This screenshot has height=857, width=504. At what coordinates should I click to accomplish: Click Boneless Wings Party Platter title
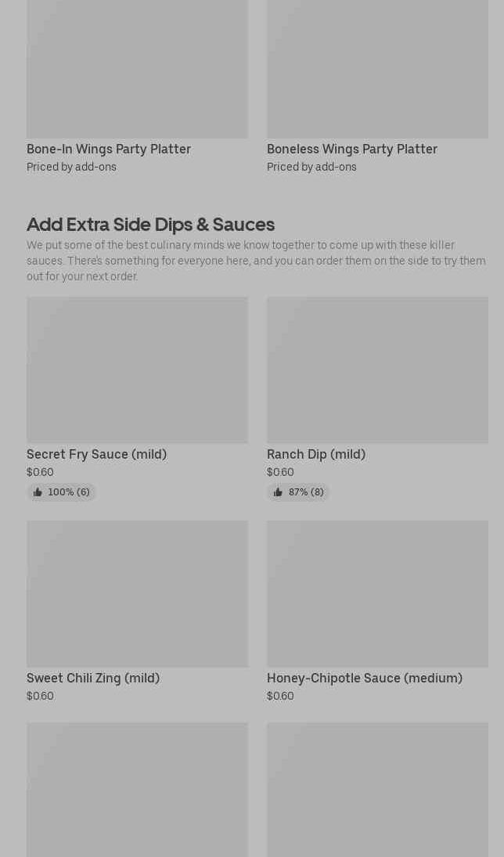[352, 149]
